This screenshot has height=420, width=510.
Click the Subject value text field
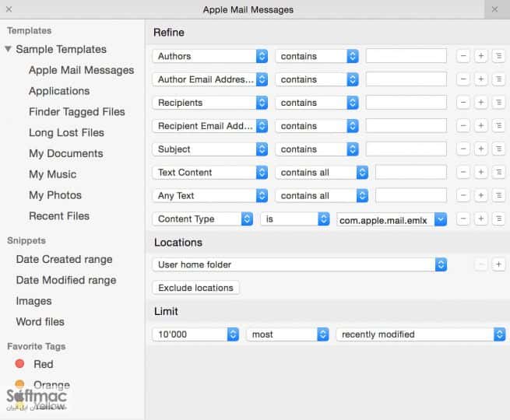406,149
